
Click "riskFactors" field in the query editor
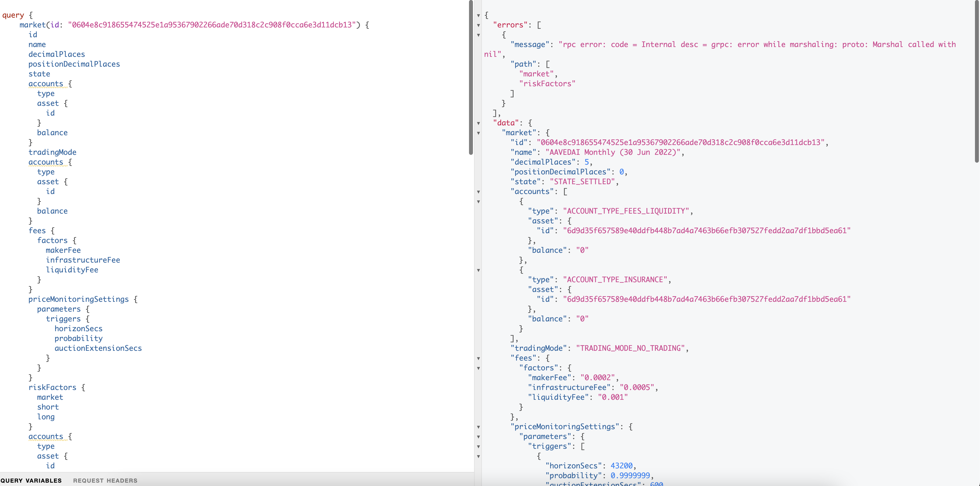(x=53, y=387)
